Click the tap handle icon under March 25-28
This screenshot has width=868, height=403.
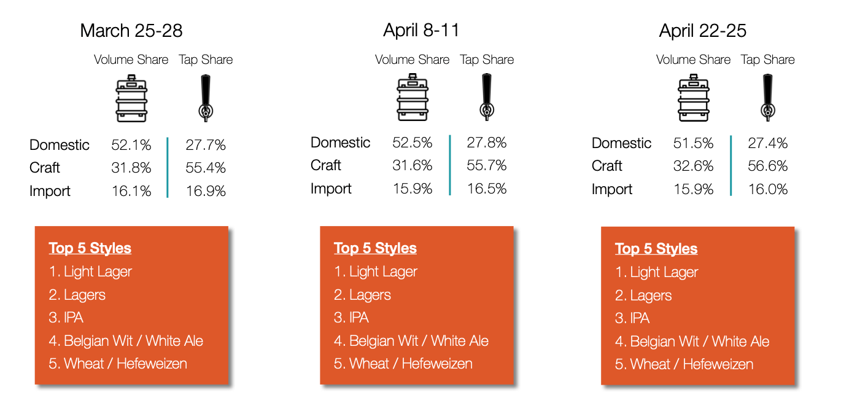(206, 97)
